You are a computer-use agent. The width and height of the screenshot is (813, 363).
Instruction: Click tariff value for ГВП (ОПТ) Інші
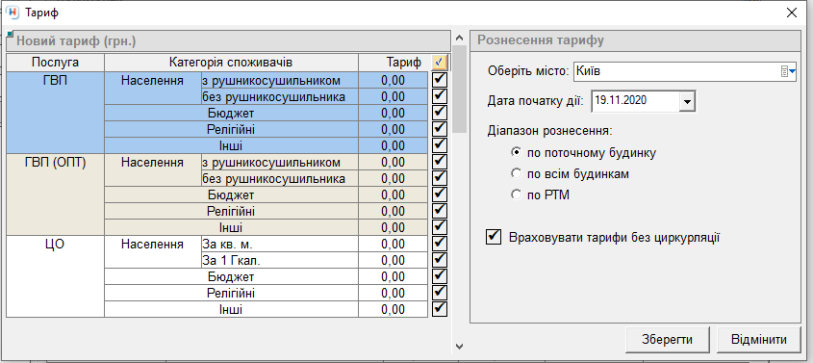coord(393,227)
